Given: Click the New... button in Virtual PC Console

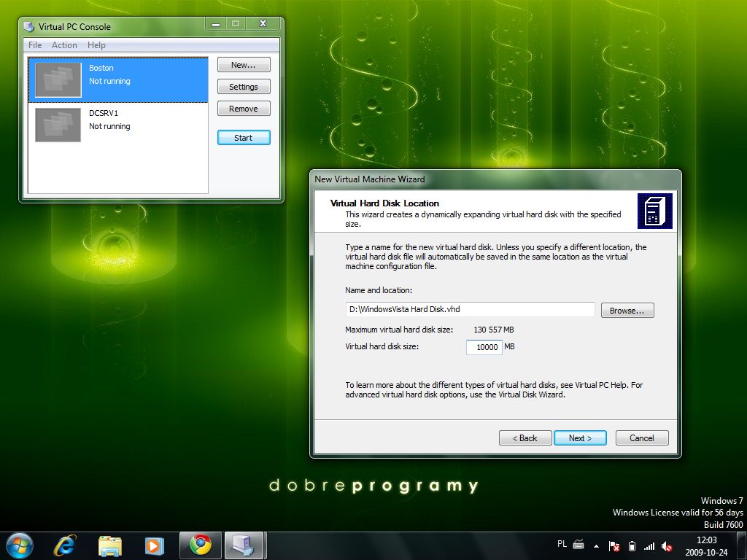Looking at the screenshot, I should tap(244, 65).
